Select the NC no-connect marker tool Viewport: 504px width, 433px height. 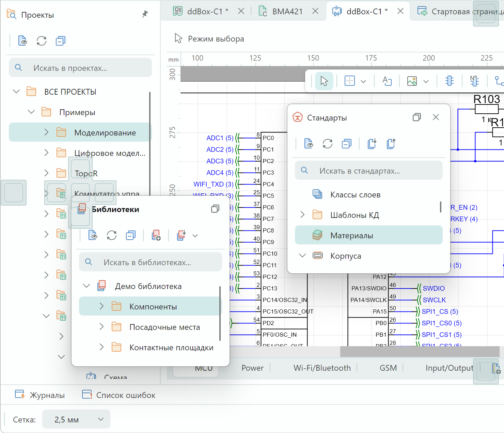pos(474,81)
